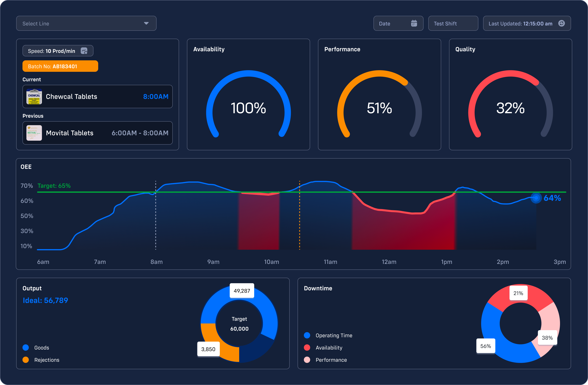Click the Performance legend dot in Downtime
The image size is (588, 385).
pos(307,360)
